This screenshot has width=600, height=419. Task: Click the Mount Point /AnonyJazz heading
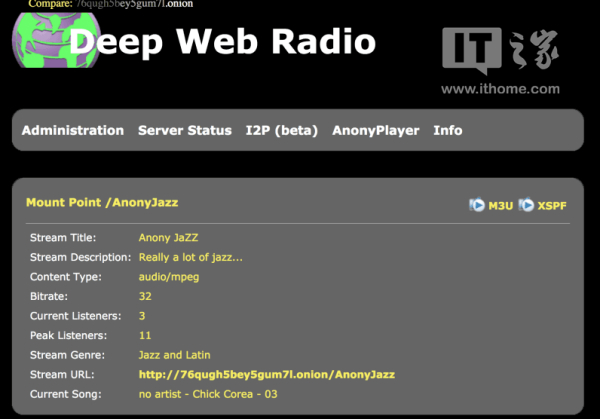coord(102,202)
